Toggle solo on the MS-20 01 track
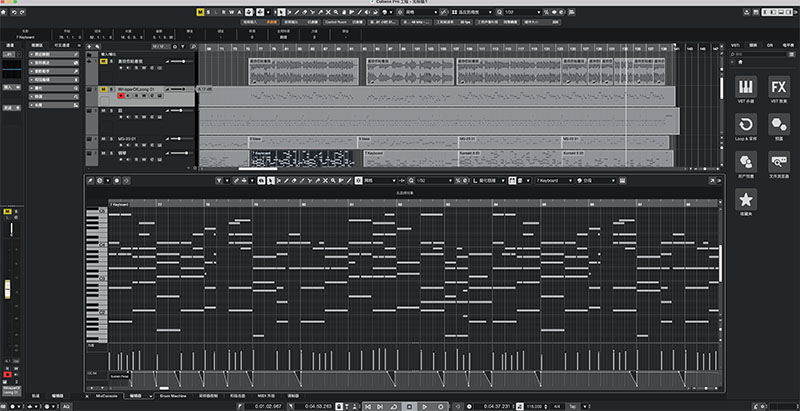The width and height of the screenshot is (800, 411). click(111, 139)
